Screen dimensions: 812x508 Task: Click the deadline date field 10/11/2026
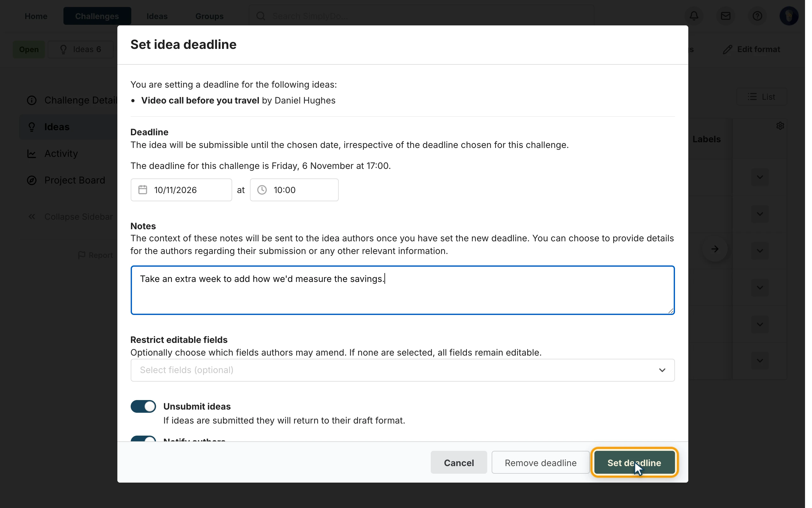(x=181, y=190)
